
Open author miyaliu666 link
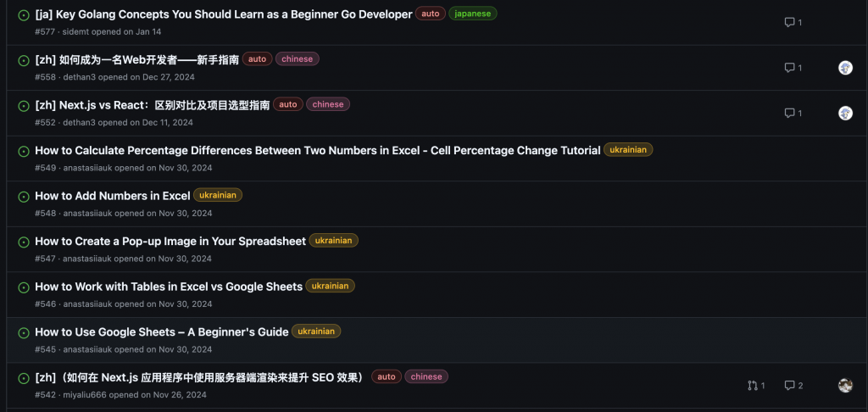(84, 395)
